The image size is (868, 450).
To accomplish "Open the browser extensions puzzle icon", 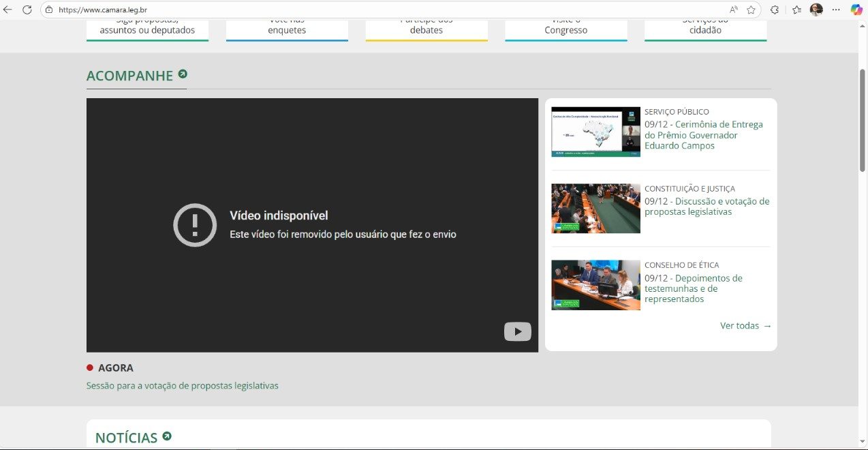I will click(x=775, y=10).
